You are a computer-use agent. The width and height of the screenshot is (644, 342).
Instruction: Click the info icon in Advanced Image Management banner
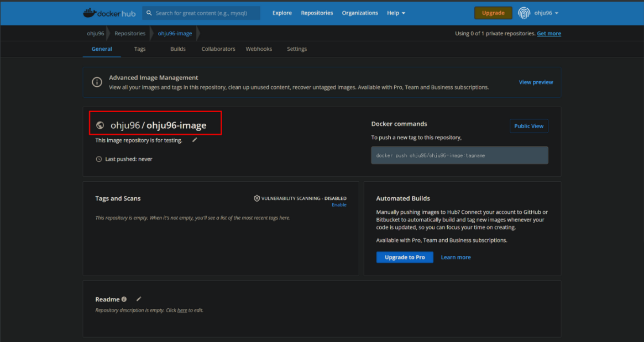[97, 82]
